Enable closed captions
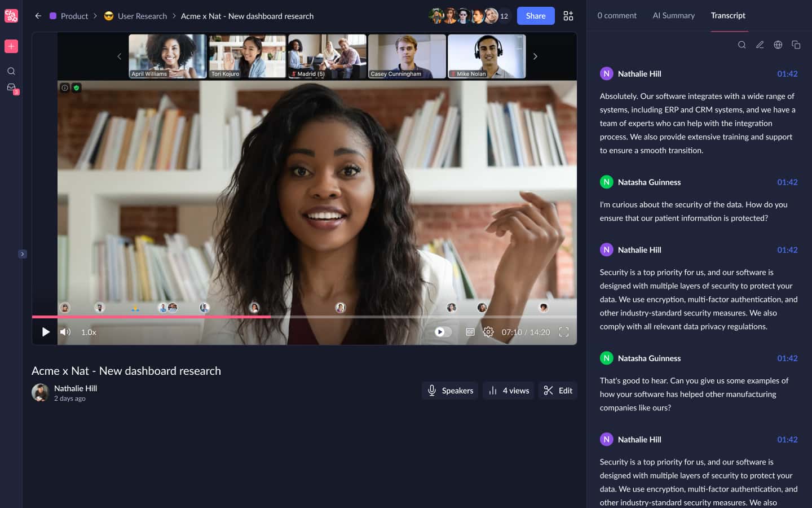The width and height of the screenshot is (812, 508). click(x=470, y=332)
